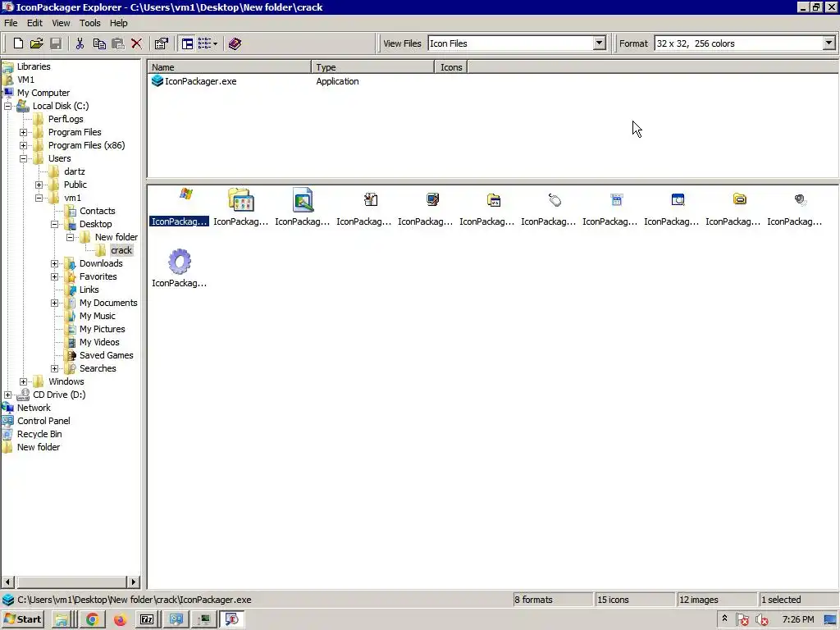Image resolution: width=840 pixels, height=630 pixels.
Task: Click the Cut scissors icon
Action: [80, 43]
